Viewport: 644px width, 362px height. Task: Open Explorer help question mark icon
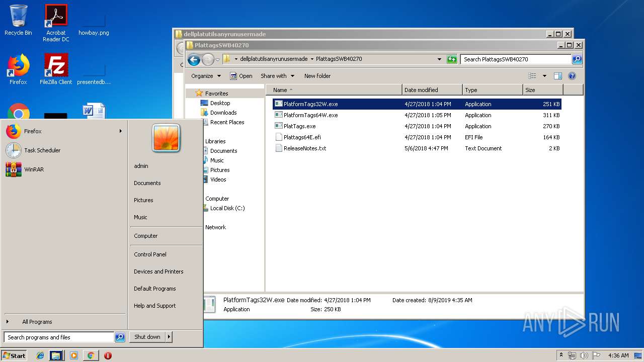click(x=572, y=76)
